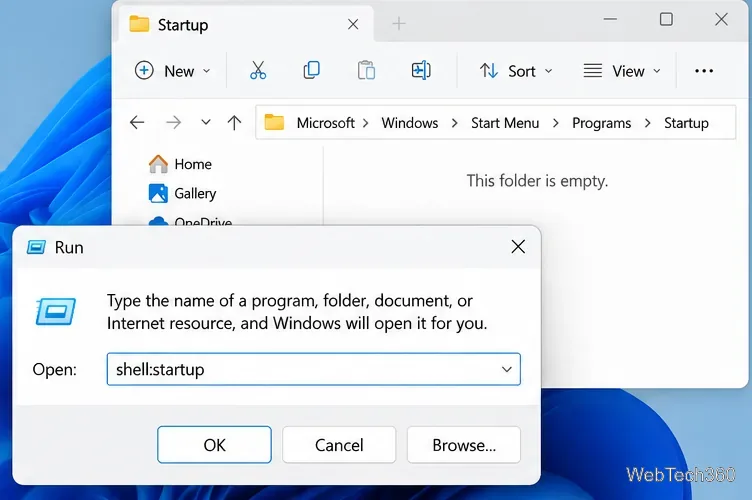Select Windows in the address breadcrumb

[410, 123]
